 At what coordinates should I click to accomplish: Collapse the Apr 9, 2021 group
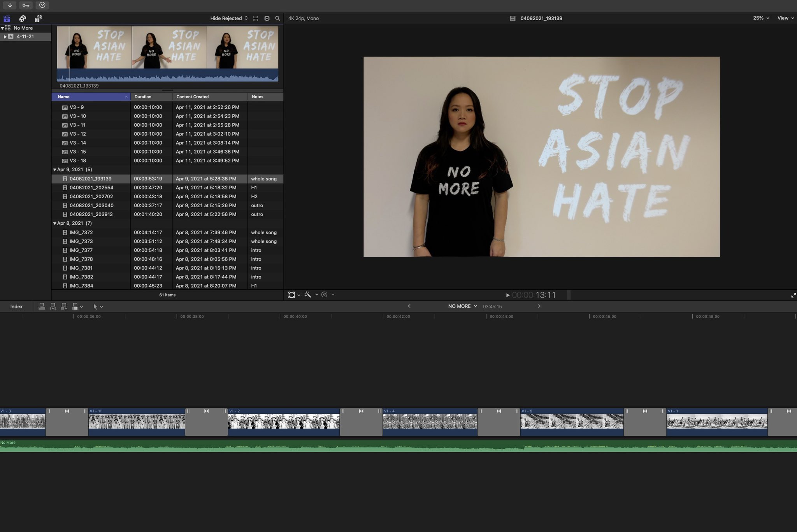coord(55,170)
